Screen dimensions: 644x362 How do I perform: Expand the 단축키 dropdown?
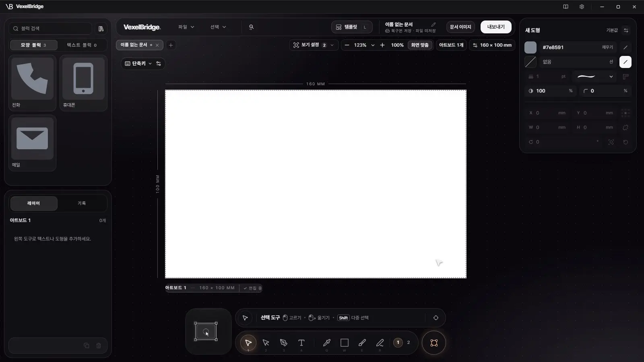(x=138, y=64)
